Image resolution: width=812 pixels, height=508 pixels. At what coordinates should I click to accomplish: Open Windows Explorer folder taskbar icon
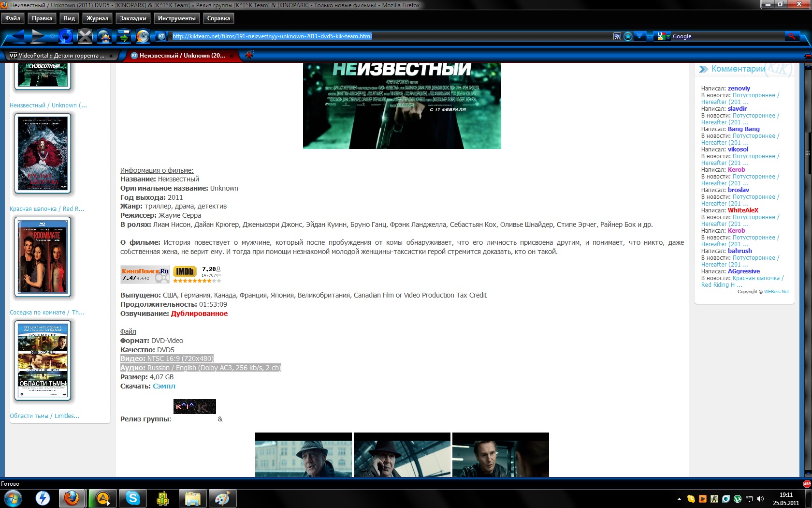point(193,498)
